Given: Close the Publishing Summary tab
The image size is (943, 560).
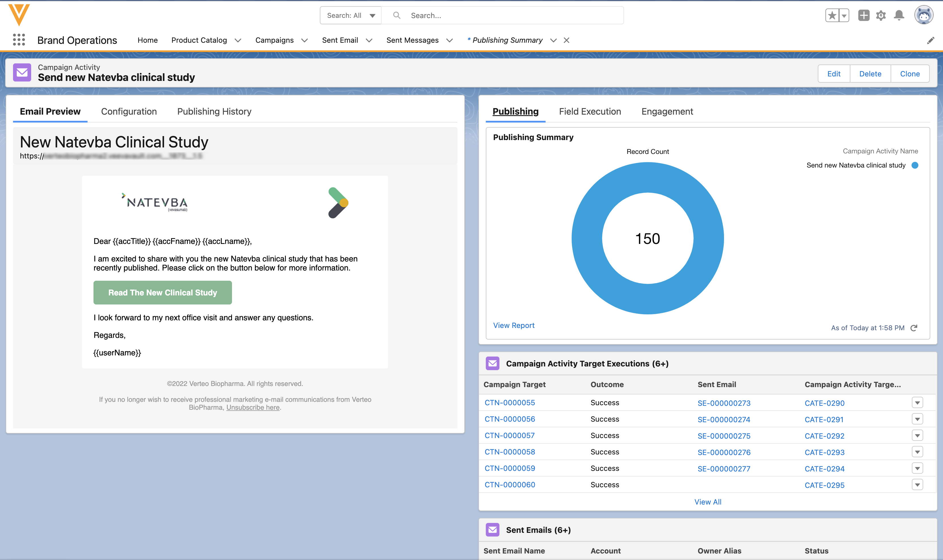Looking at the screenshot, I should click(567, 40).
